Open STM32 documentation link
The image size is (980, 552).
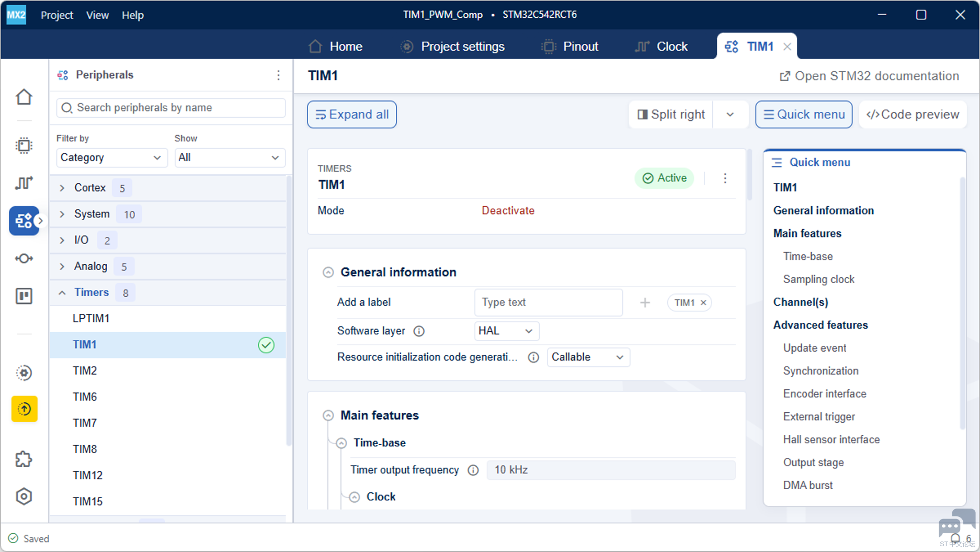coord(869,76)
